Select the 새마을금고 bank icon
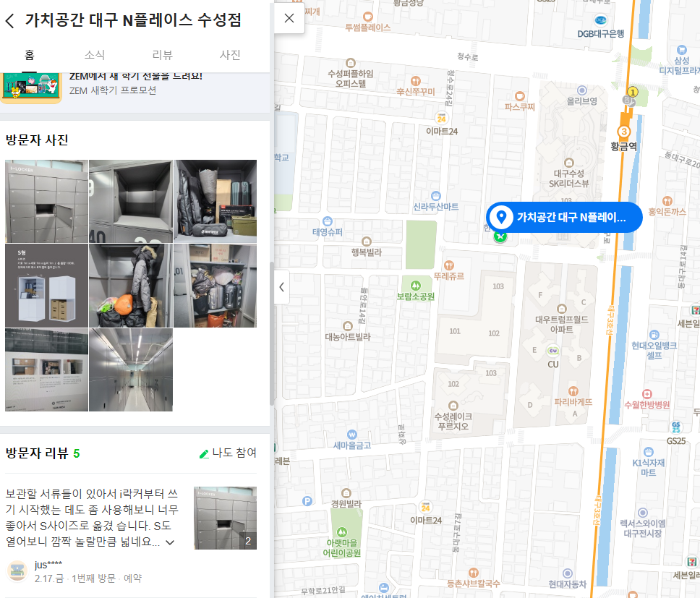Screen dimensions: 700x598 click(x=351, y=435)
